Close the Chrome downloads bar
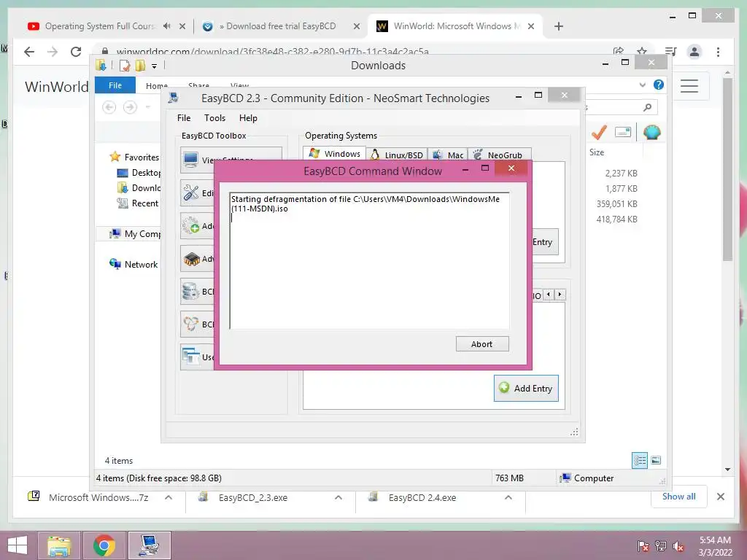This screenshot has height=560, width=747. point(721,497)
